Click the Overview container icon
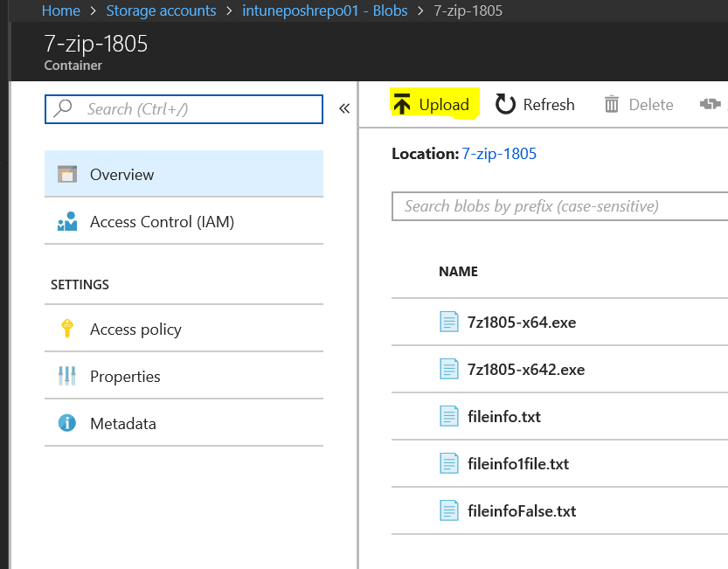 point(67,174)
